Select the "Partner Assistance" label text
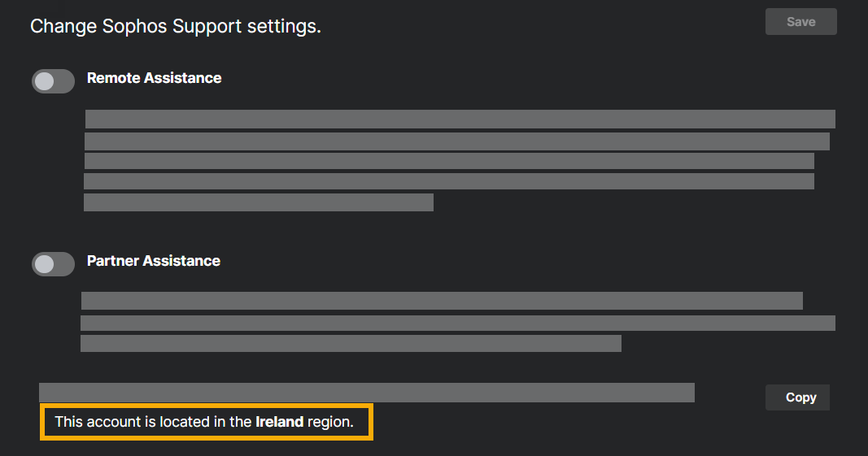Viewport: 868px width, 456px height. click(x=153, y=261)
